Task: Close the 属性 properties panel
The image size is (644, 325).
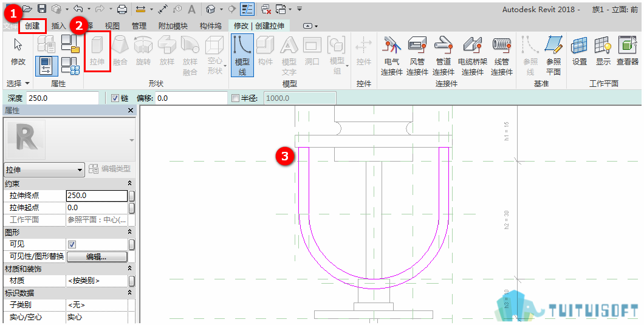Action: pos(131,111)
